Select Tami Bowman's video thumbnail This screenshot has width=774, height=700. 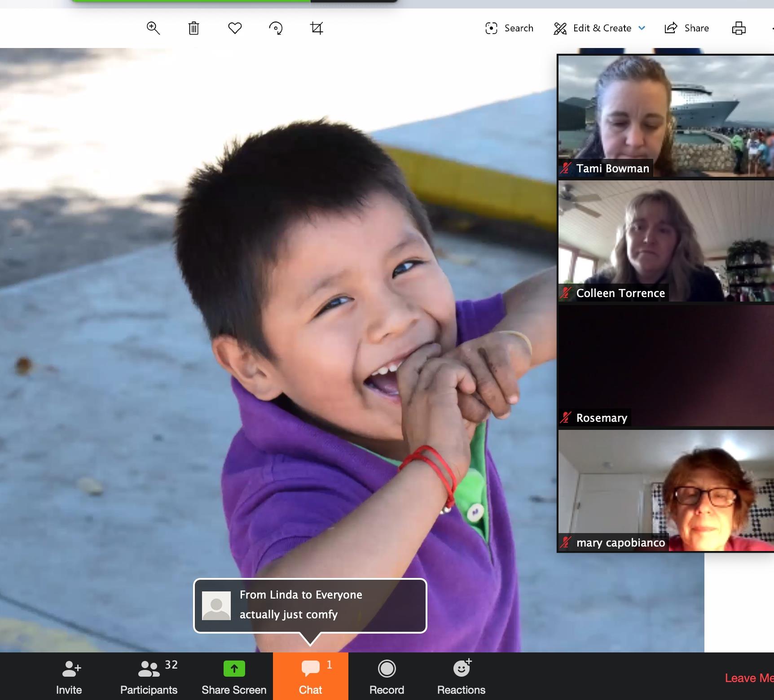665,116
